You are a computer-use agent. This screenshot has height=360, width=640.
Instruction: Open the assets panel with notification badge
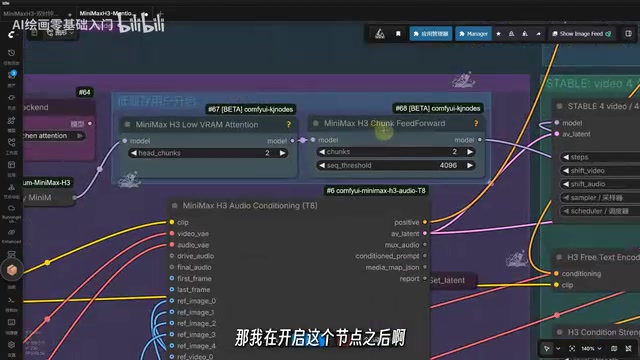pyautogui.click(x=11, y=75)
